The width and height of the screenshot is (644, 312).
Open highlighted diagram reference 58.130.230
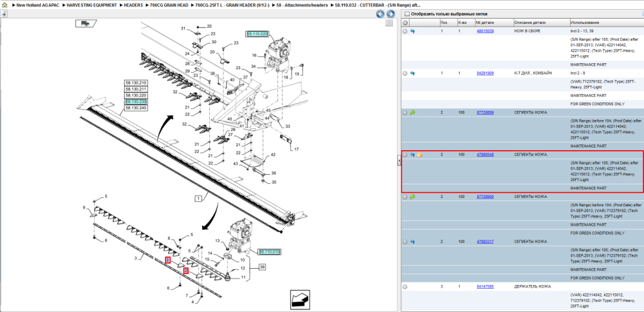(x=137, y=101)
